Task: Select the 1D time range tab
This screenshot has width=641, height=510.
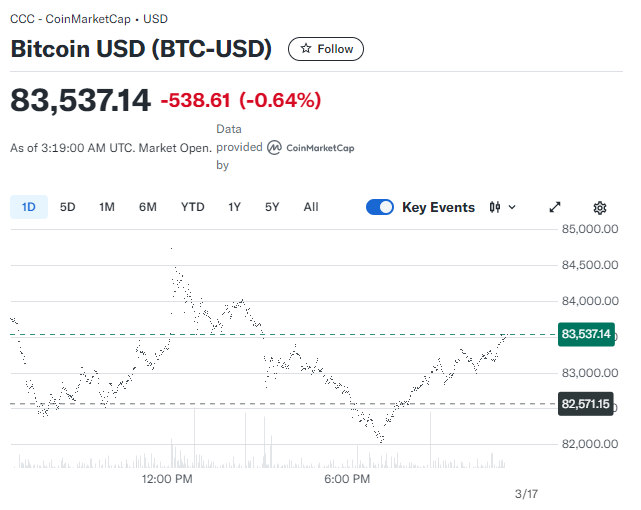Action: (29, 207)
